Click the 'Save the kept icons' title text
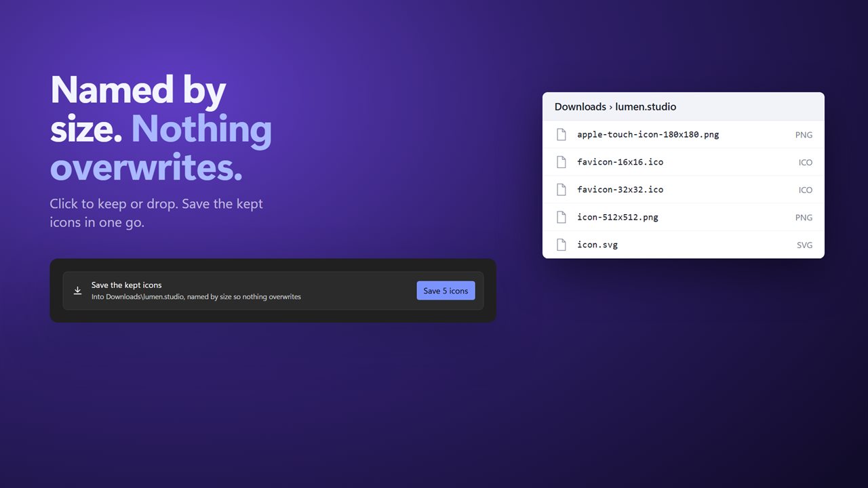 coord(127,285)
